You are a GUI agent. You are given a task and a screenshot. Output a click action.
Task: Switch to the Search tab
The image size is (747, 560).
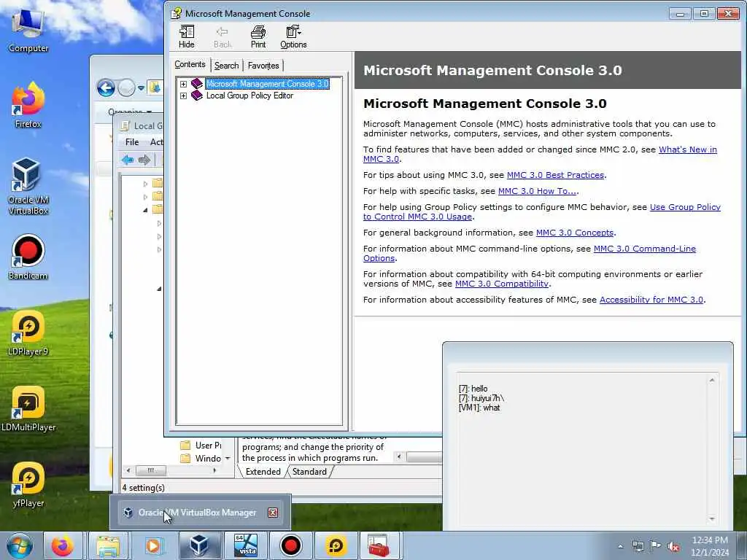click(226, 65)
